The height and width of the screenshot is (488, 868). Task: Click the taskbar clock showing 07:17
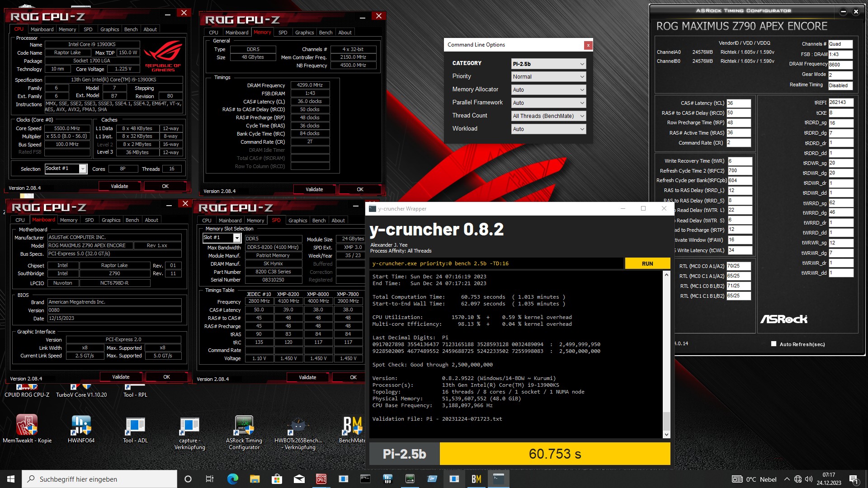(x=829, y=479)
